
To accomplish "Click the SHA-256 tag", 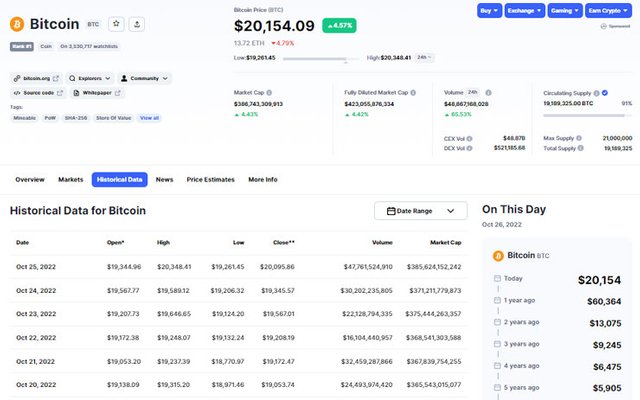I will point(76,118).
